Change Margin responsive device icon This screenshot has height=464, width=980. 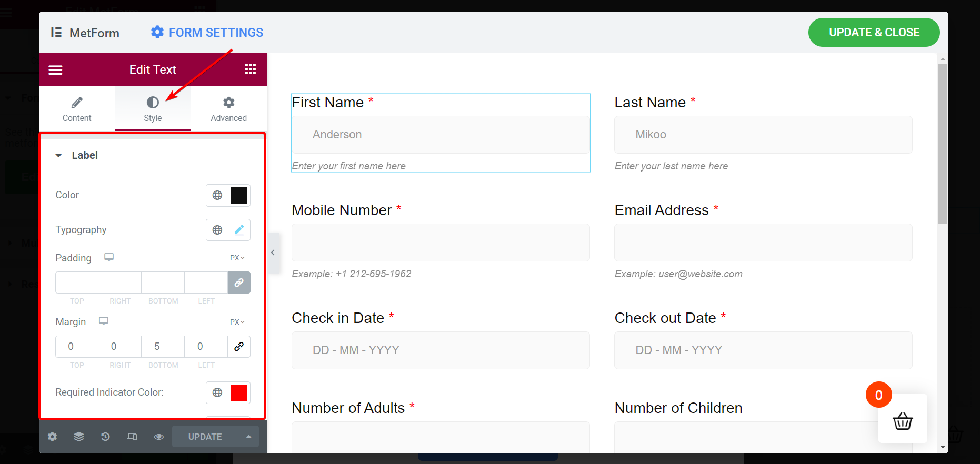(104, 321)
